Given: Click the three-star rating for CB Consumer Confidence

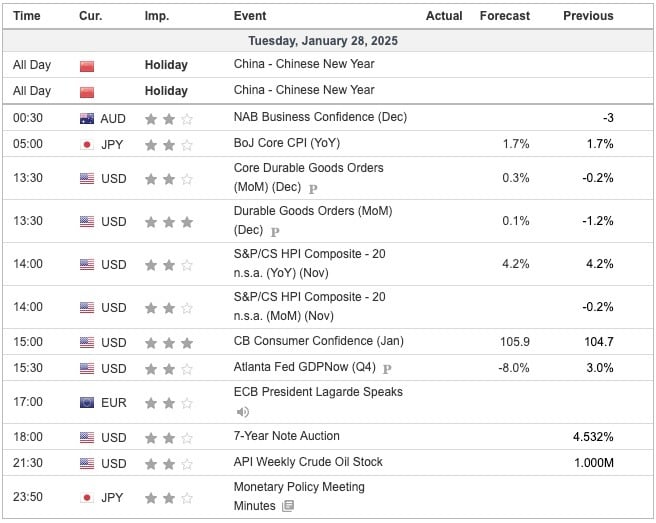Looking at the screenshot, I should point(169,343).
